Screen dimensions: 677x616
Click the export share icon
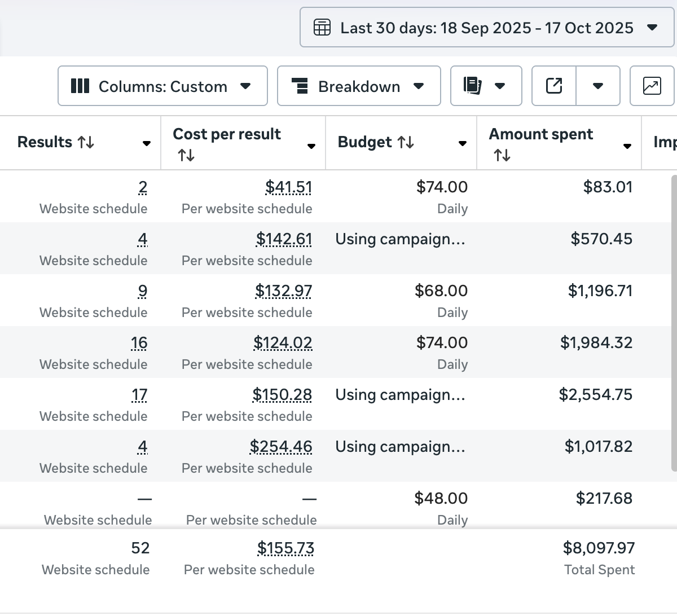(x=555, y=86)
